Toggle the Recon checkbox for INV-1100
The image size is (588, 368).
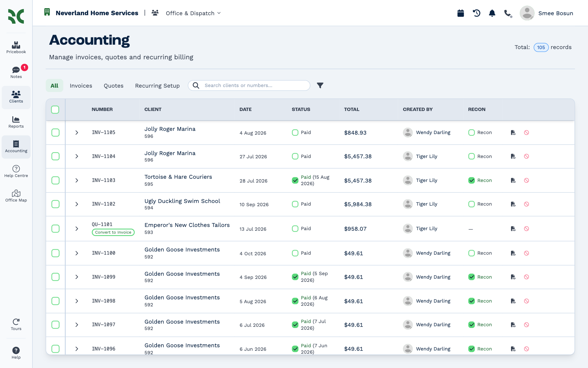[472, 253]
